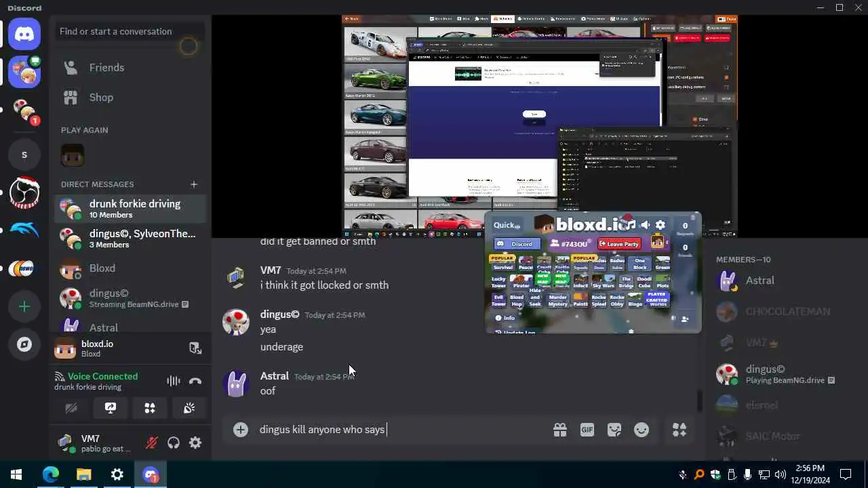Open Windows Settings from taskbar
Screen dimensions: 868x488
click(117, 474)
